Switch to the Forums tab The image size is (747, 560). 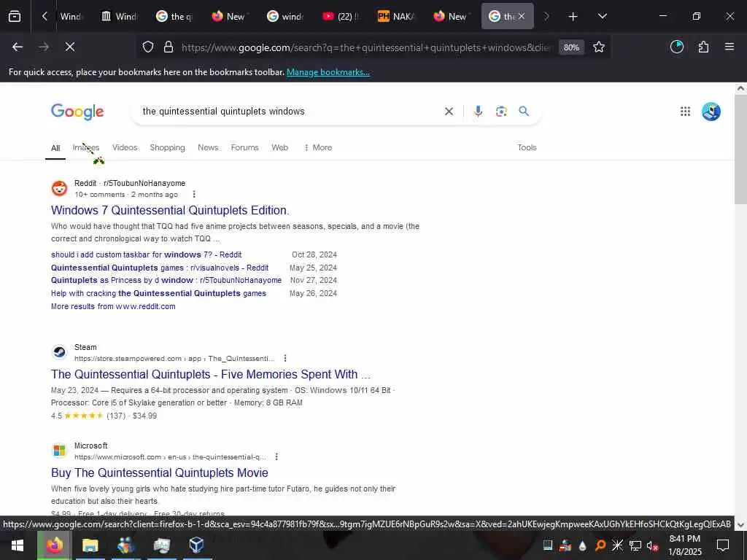(245, 147)
